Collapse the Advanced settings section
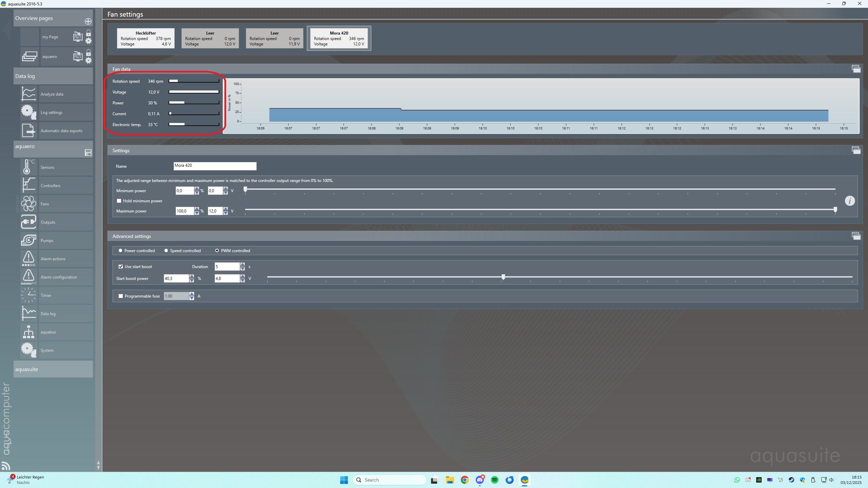Image resolution: width=868 pixels, height=488 pixels. coord(856,236)
